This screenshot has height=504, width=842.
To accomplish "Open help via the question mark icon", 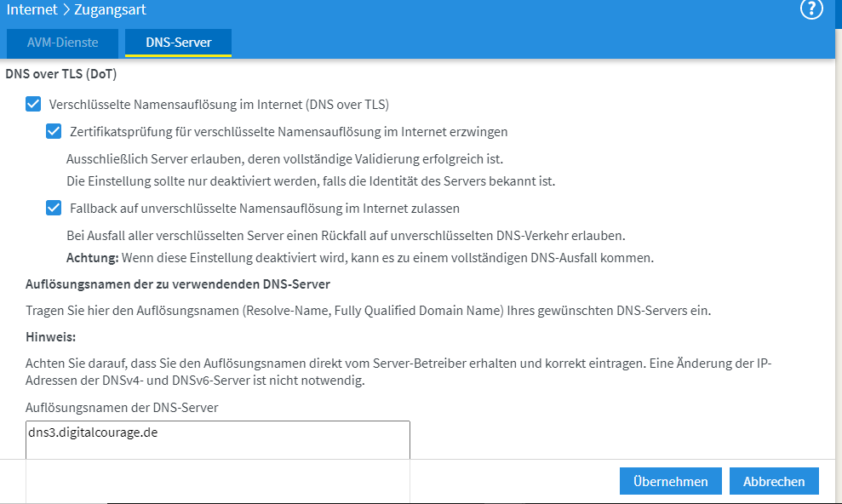I will 810,9.
